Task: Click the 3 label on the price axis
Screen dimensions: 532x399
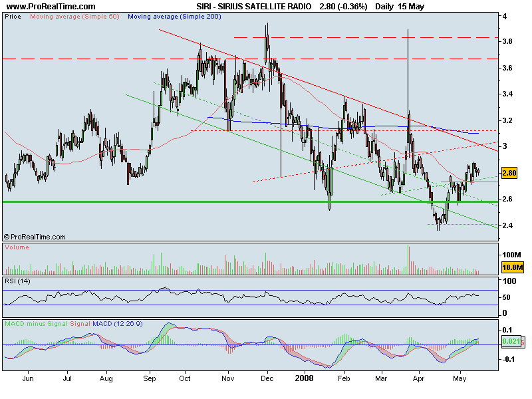Action: coord(505,146)
